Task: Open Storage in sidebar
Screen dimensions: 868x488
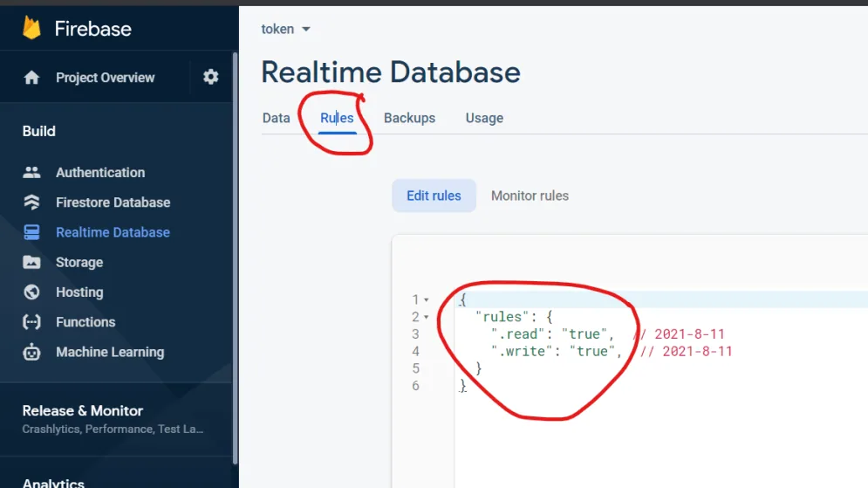Action: pos(79,262)
